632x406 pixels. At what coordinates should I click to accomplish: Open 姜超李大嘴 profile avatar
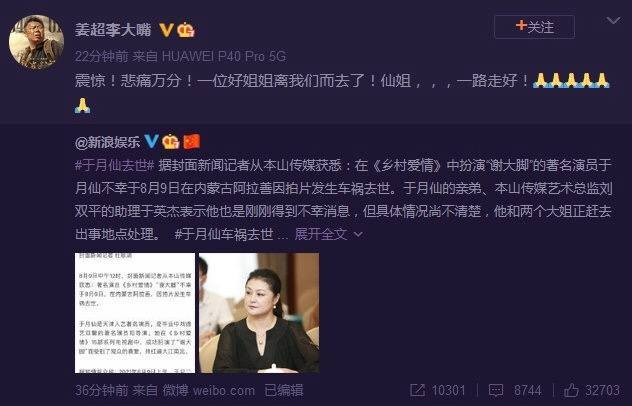point(36,42)
